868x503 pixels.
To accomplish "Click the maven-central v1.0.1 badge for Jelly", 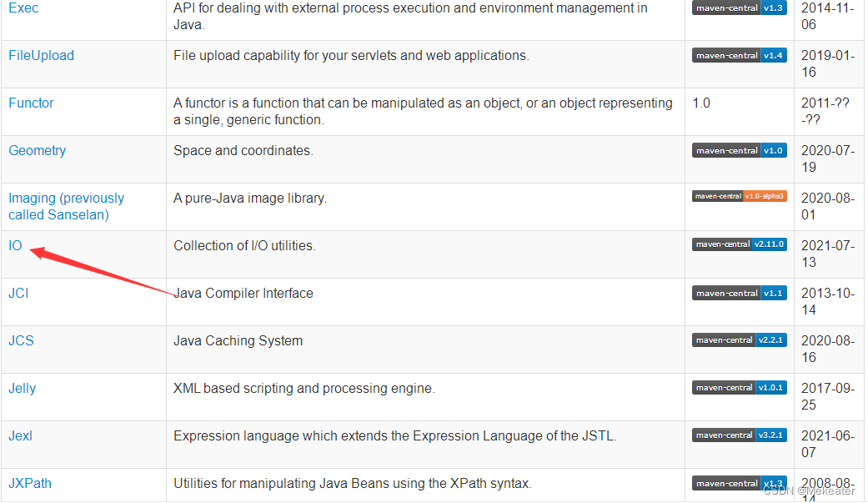I will point(739,387).
